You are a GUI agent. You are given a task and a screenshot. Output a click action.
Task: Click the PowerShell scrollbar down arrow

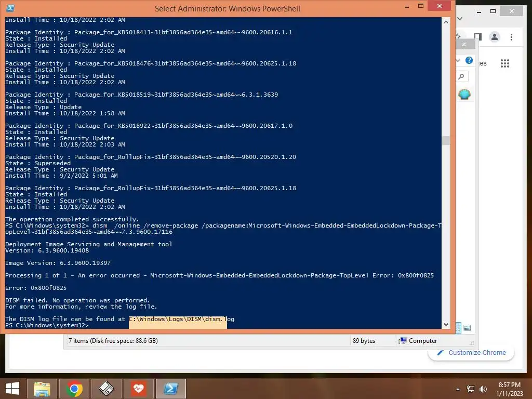pos(446,325)
